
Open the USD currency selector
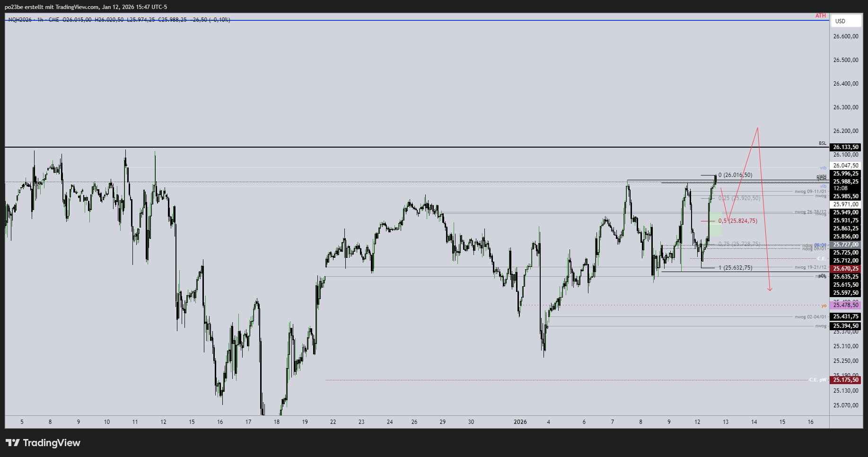845,21
